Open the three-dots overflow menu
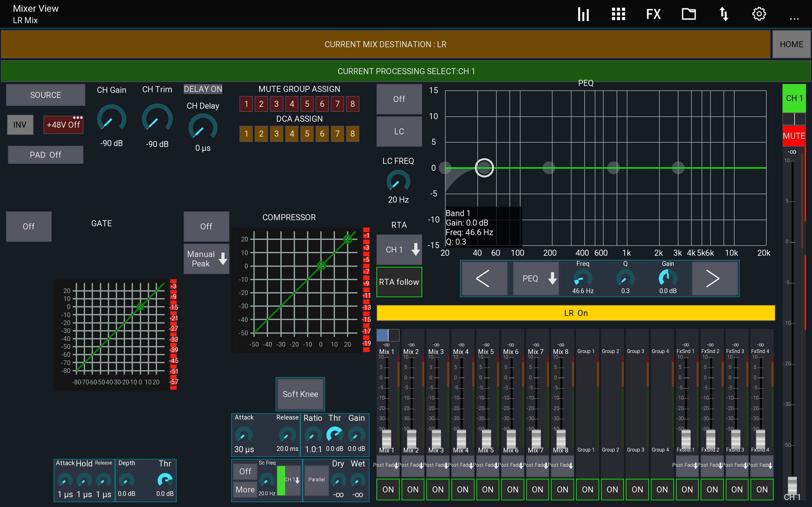This screenshot has height=507, width=812. tap(794, 18)
